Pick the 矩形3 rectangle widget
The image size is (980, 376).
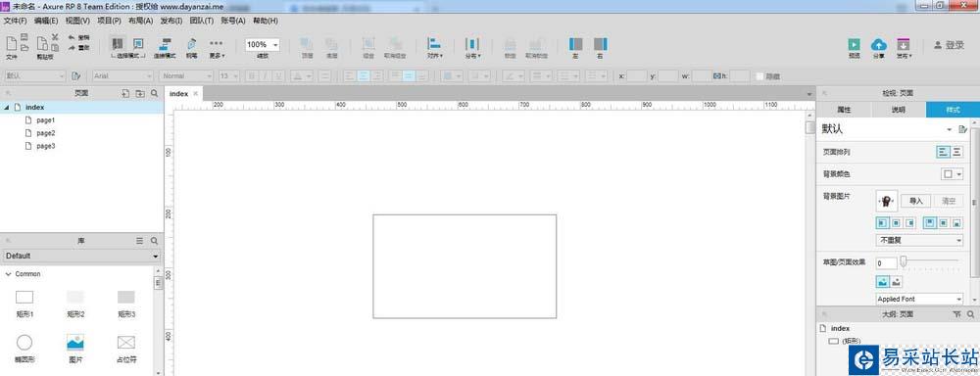coord(126,303)
